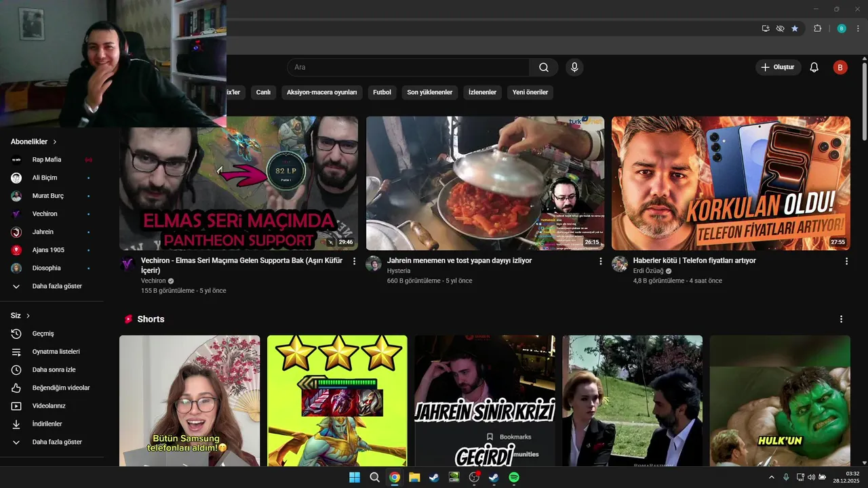Click the microphone icon in system tray
Viewport: 868px width, 488px height.
click(x=786, y=477)
